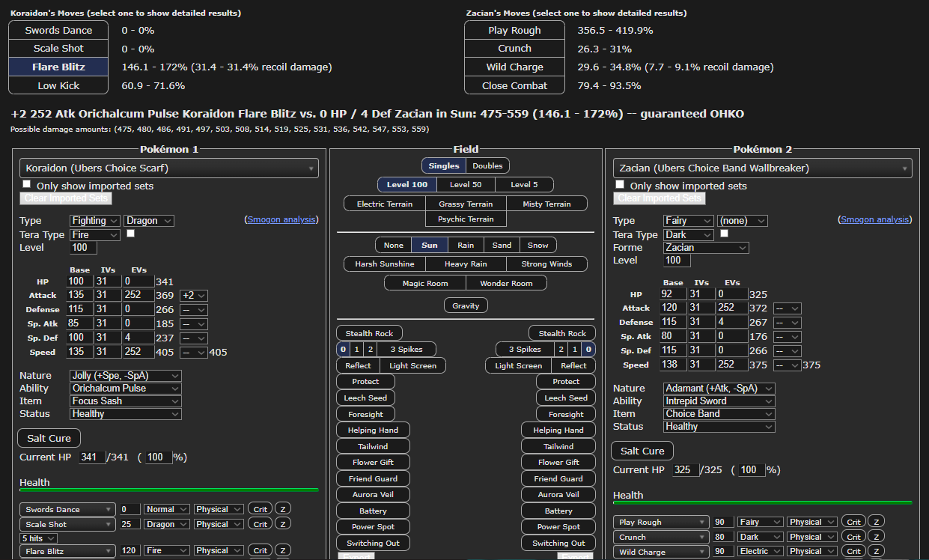
Task: Select Koraidon's Scale Shot move result
Action: click(58, 49)
